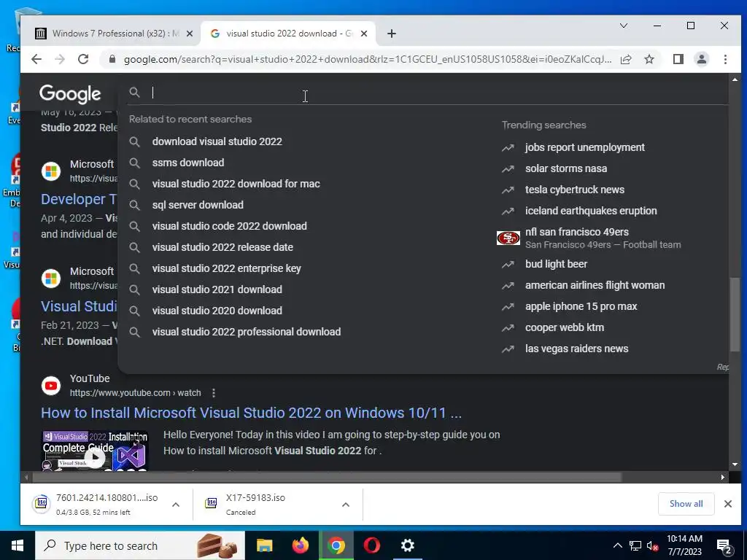Open a new tab with plus button
The image size is (747, 560).
(391, 34)
